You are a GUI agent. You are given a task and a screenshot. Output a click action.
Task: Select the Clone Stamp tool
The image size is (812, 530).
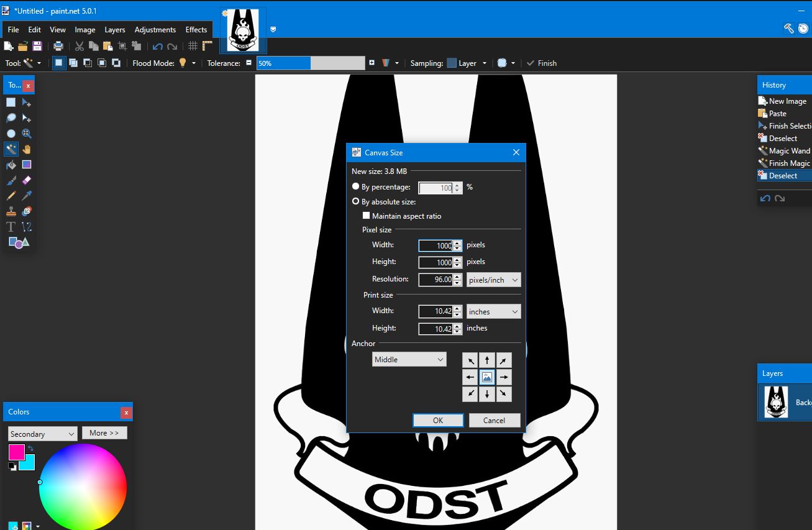coord(11,211)
